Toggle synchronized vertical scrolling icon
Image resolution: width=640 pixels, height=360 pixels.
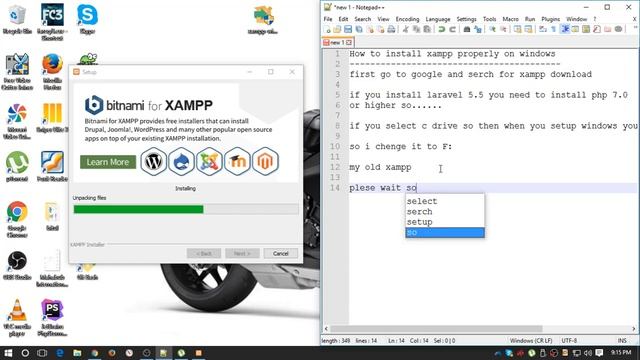(517, 29)
